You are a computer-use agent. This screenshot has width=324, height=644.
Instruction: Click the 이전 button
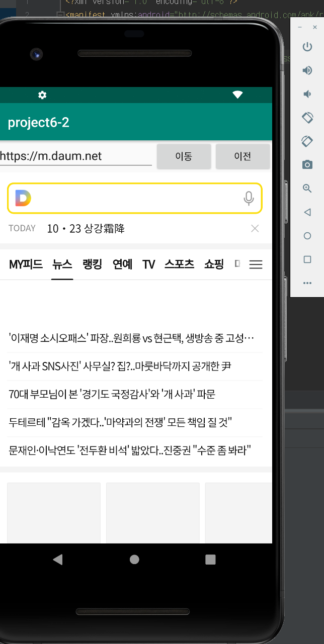(242, 156)
